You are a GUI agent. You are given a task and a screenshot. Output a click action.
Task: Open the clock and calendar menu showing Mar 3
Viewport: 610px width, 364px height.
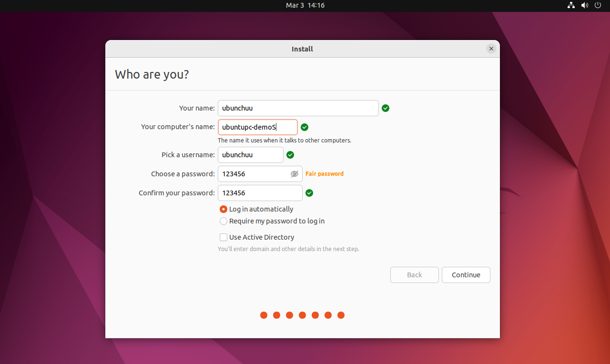[x=305, y=5]
